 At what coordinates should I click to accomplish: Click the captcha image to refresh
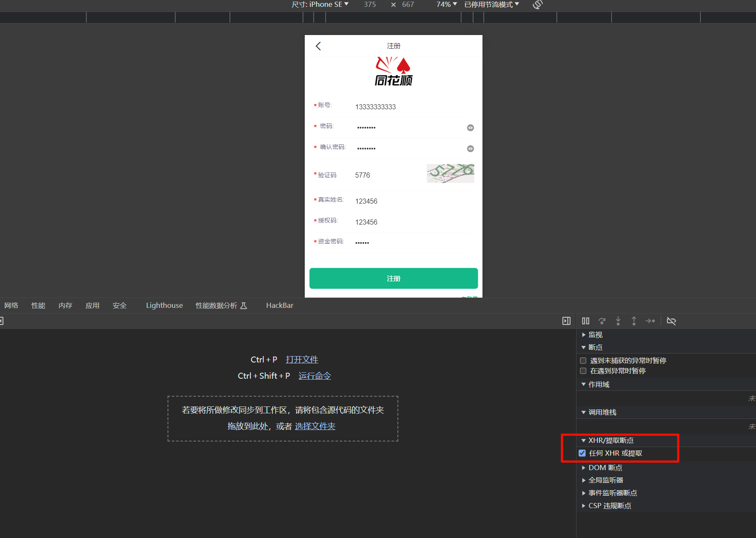coord(450,173)
